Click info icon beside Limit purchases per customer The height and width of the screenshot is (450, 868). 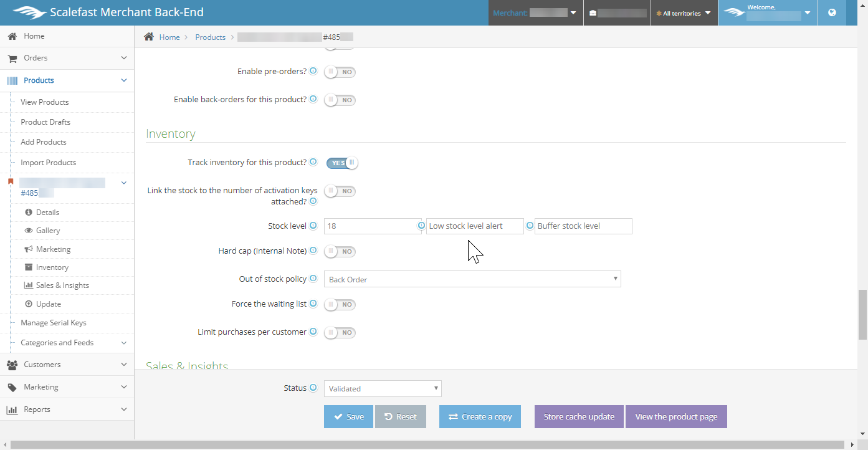click(x=313, y=332)
